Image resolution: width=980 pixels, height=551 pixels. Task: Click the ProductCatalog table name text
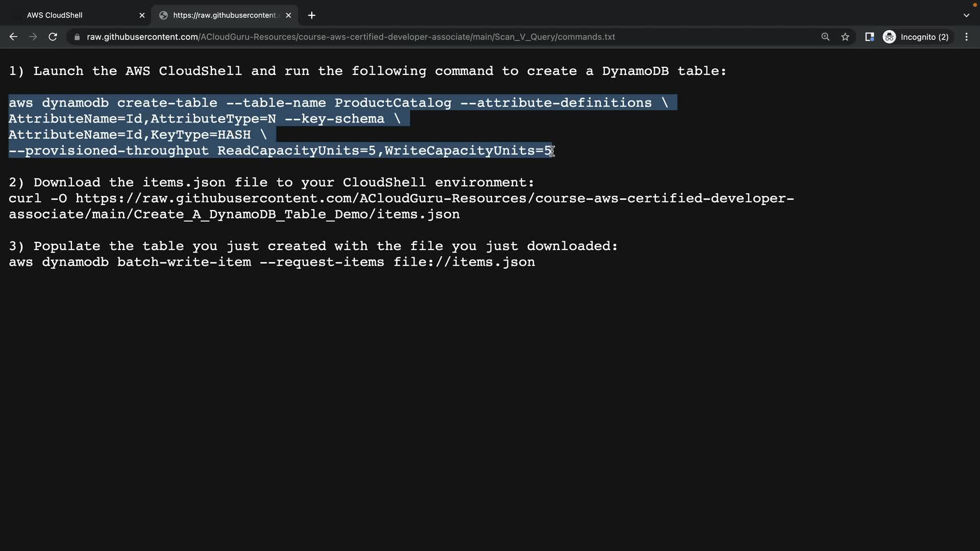(x=393, y=103)
